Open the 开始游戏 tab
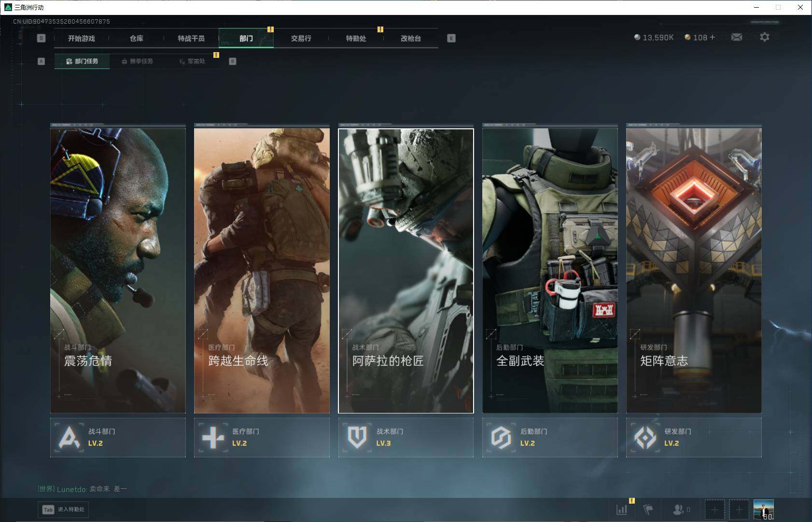This screenshot has width=812, height=522. (82, 38)
